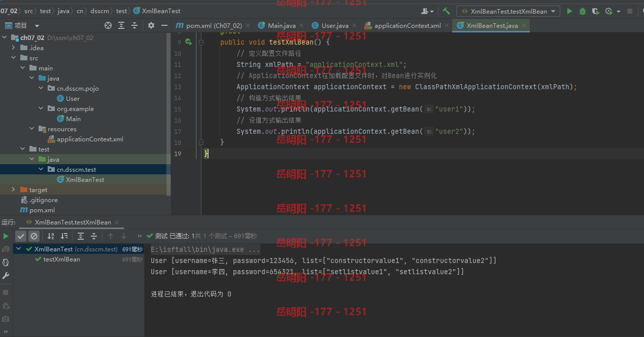This screenshot has width=644, height=337.
Task: Close the XmlBeanTest.testXmlBean Run tab
Action: coord(117,222)
